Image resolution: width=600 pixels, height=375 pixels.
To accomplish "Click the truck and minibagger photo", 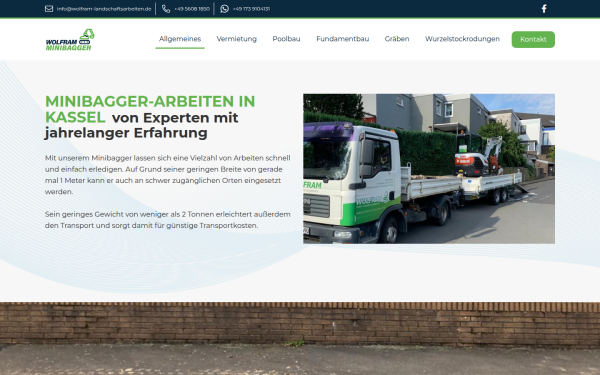I will pyautogui.click(x=429, y=169).
